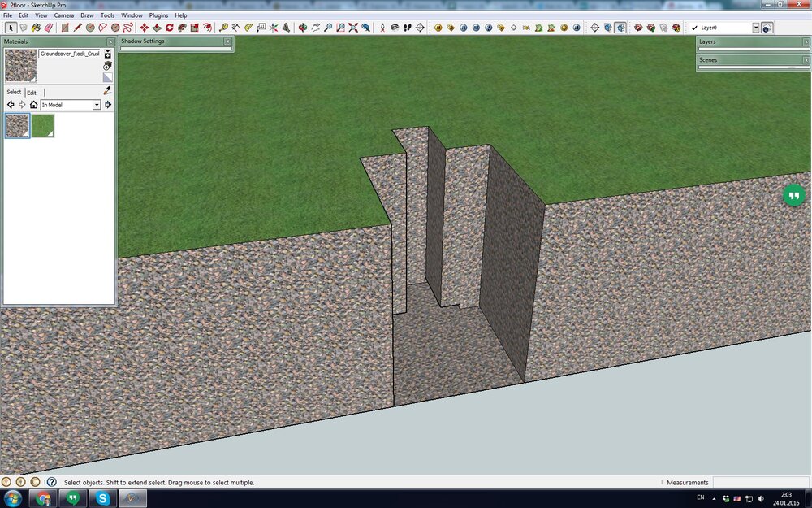
Task: Open the In Model library dropdown
Action: pos(97,105)
